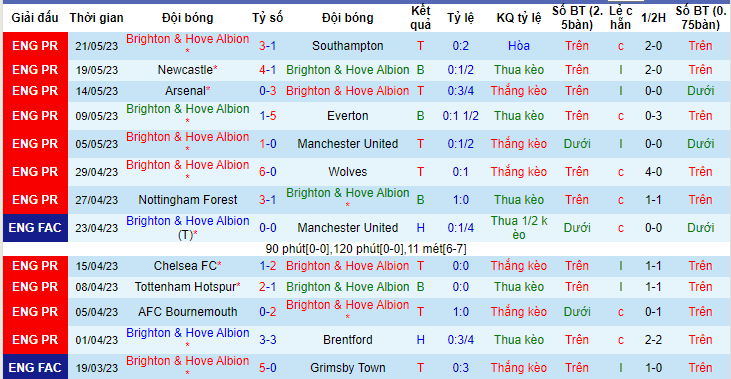Select Brentford in the 01/04/23 row

347,339
